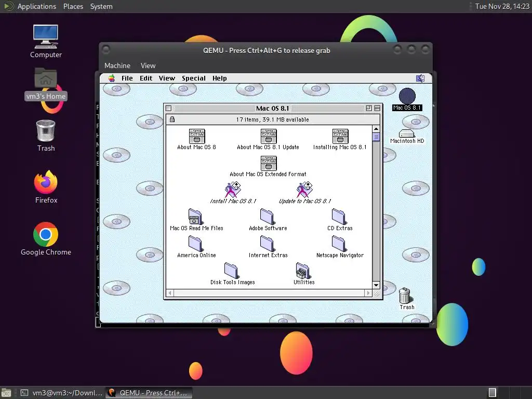Select Installing Mac OS 8.1 document icon
The width and height of the screenshot is (532, 399).
(x=340, y=136)
